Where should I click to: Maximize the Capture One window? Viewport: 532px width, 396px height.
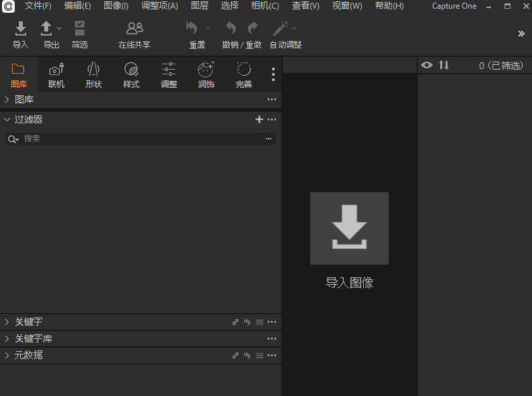[x=507, y=6]
